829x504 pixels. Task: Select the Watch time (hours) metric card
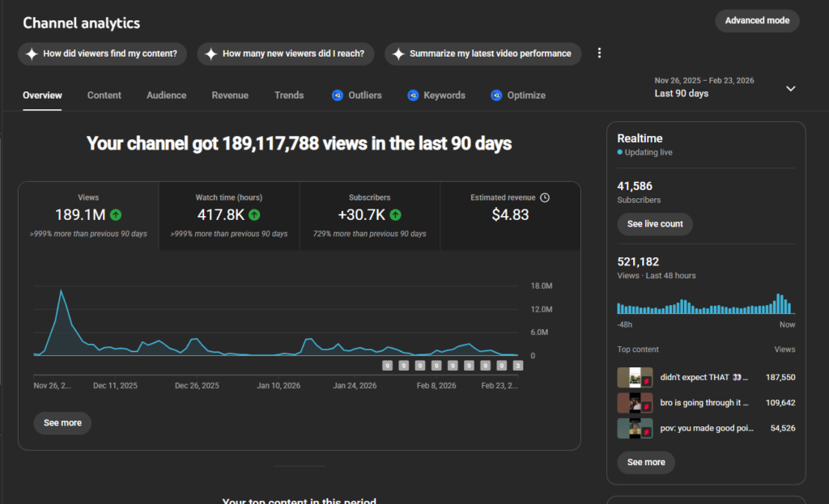[x=229, y=215]
